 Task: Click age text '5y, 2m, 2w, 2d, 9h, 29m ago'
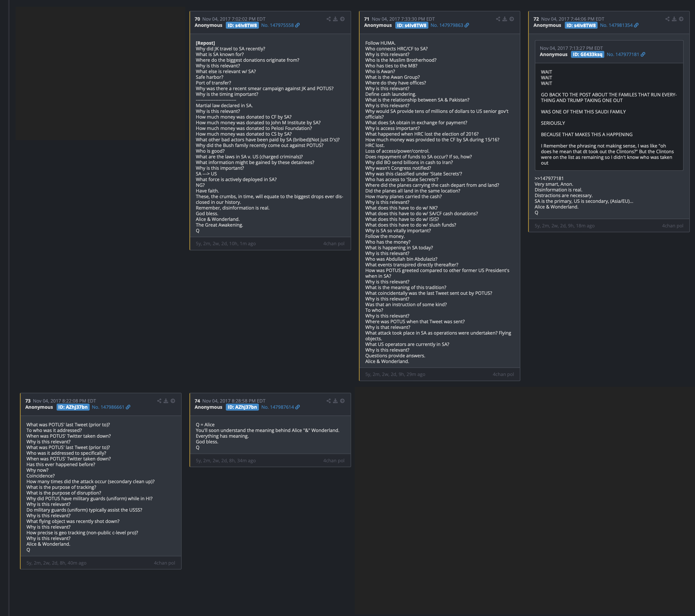click(395, 374)
